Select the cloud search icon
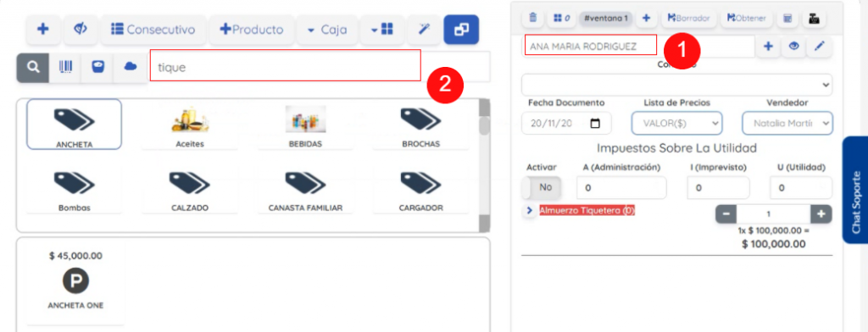 pos(131,68)
